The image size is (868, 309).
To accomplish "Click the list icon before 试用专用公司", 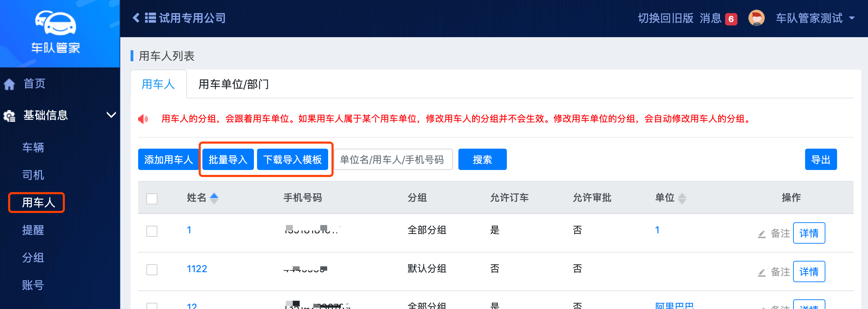I will 150,18.
